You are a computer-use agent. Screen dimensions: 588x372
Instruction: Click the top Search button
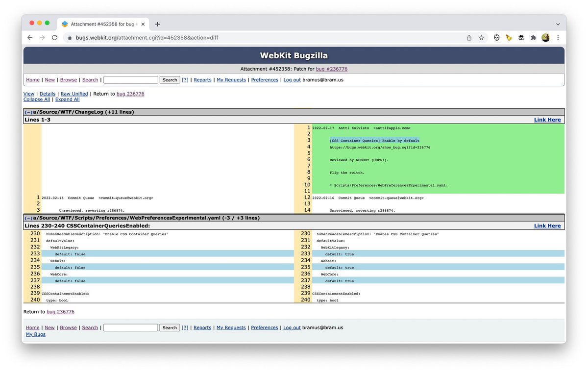click(x=170, y=80)
